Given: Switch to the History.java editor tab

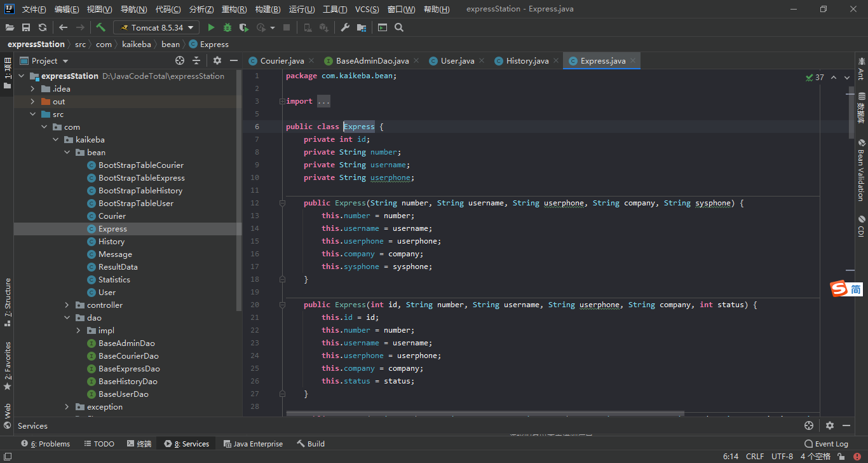Looking at the screenshot, I should pos(527,60).
